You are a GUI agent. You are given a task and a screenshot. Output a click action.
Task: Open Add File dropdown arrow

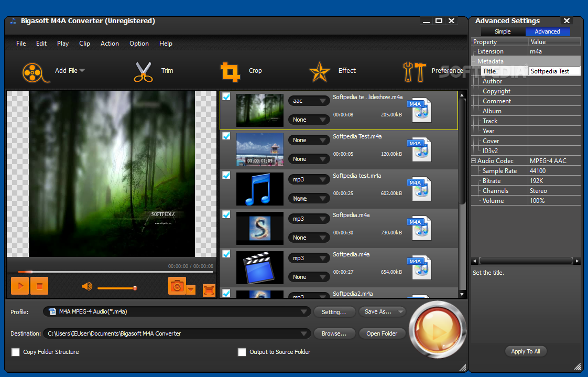click(x=82, y=70)
